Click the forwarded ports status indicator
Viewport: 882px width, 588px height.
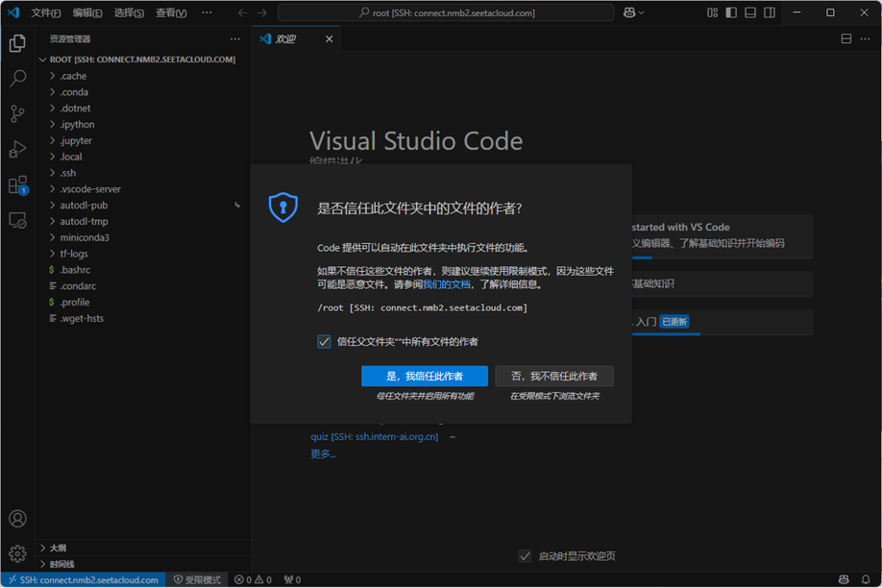click(x=292, y=579)
